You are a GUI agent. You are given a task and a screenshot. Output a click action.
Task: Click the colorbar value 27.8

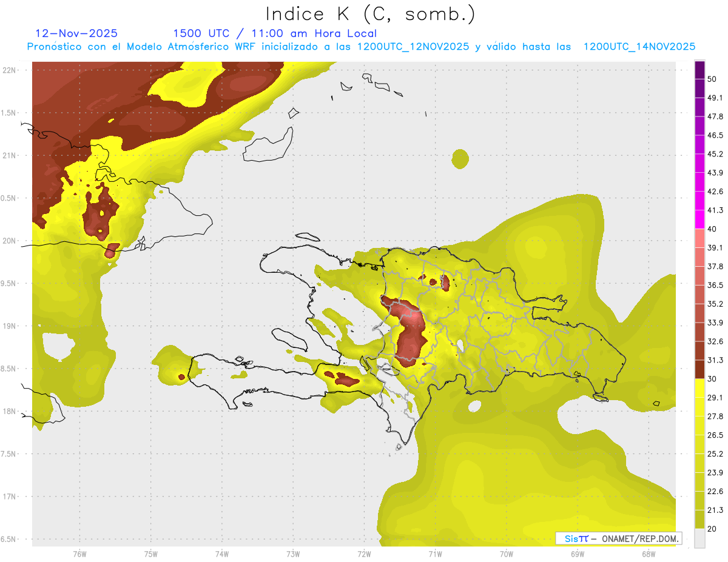click(716, 416)
